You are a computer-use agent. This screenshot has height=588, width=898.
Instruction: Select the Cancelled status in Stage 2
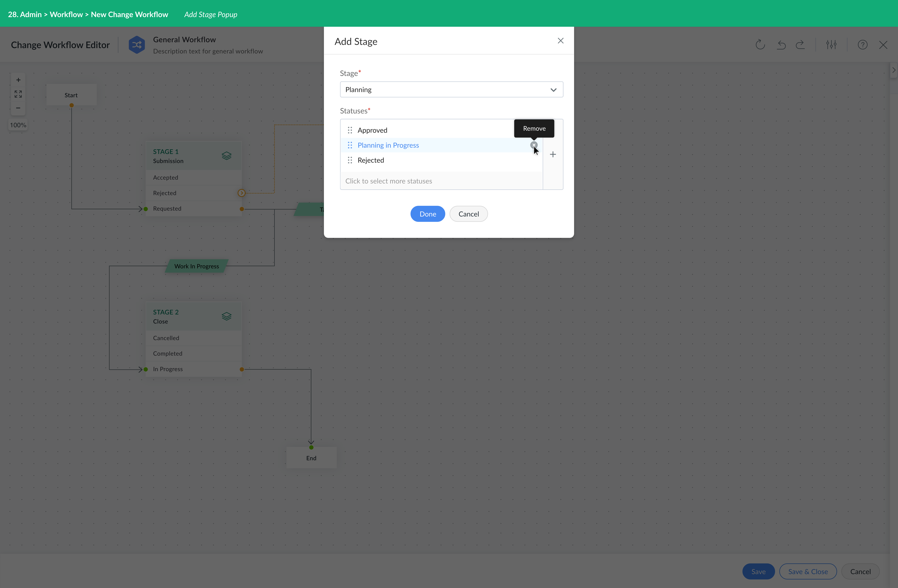193,338
